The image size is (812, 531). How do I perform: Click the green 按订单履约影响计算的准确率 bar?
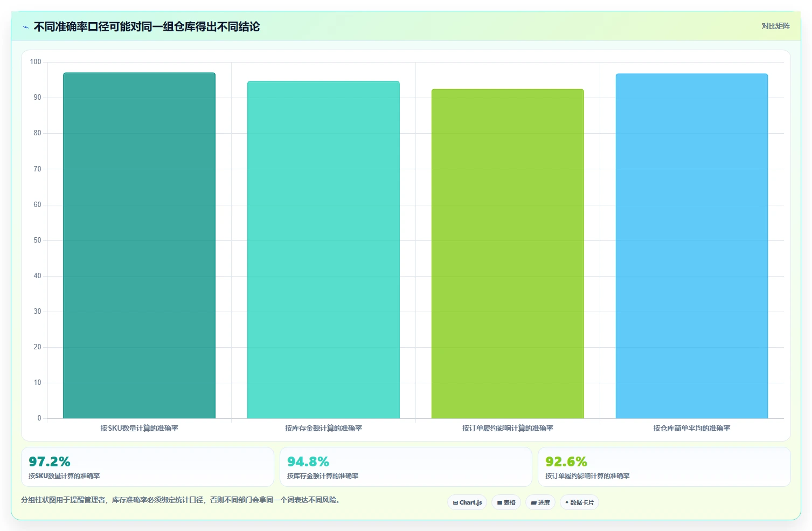[x=508, y=253]
